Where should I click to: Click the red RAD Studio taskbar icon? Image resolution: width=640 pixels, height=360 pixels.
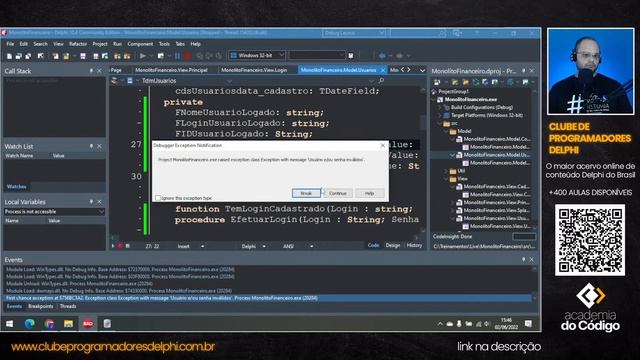tap(88, 324)
